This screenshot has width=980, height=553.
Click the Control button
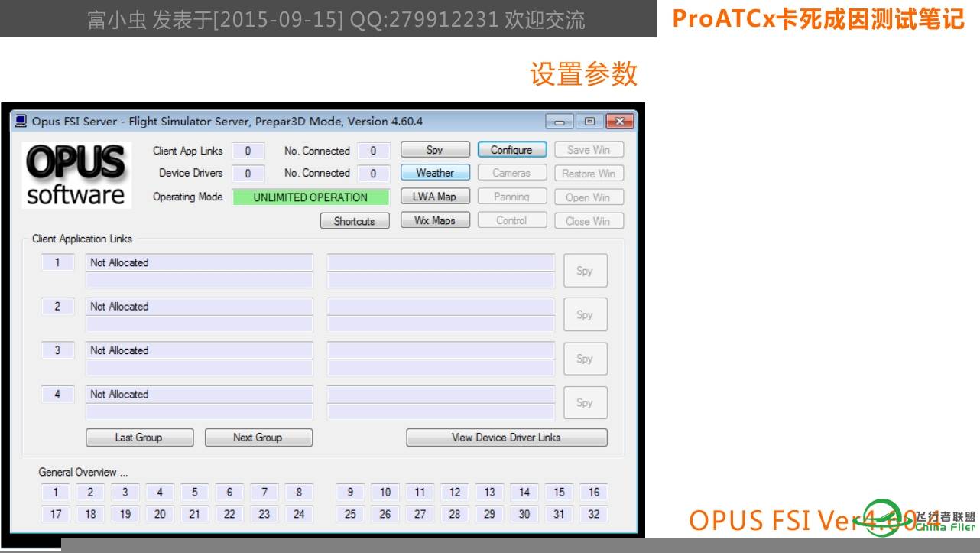512,220
